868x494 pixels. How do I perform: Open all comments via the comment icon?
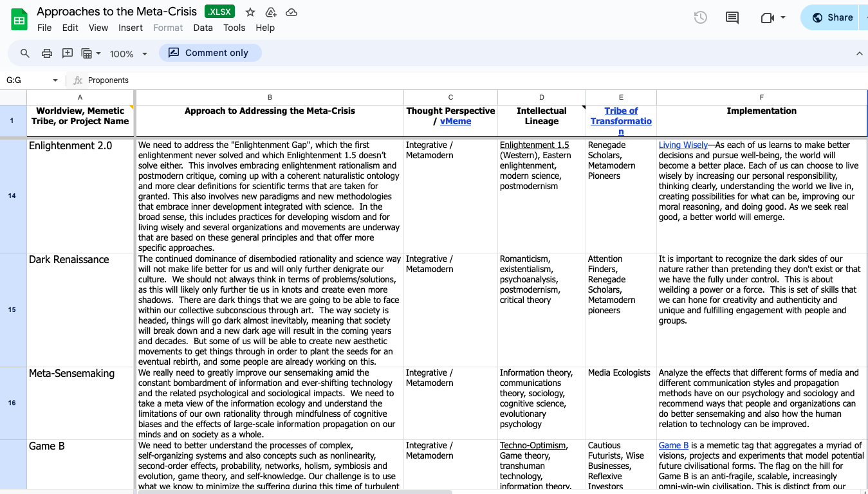(732, 17)
